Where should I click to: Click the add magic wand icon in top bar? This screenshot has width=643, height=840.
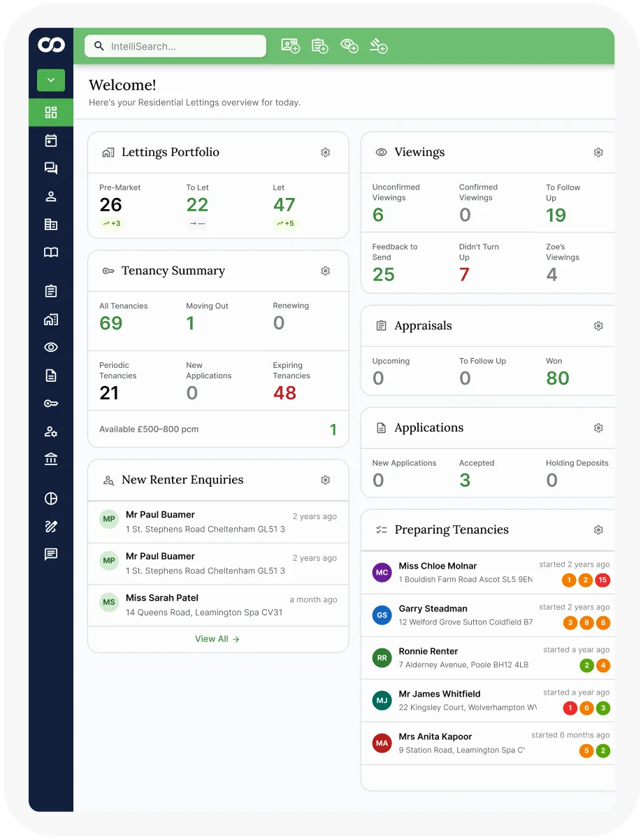point(379,46)
